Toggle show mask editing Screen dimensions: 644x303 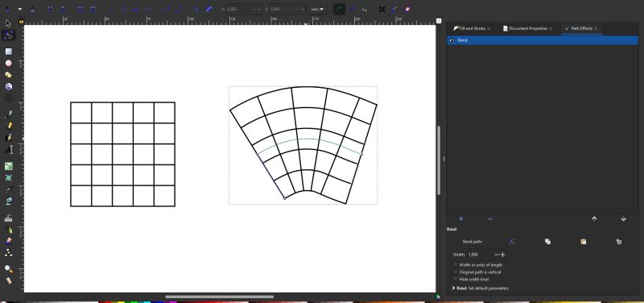352,9
